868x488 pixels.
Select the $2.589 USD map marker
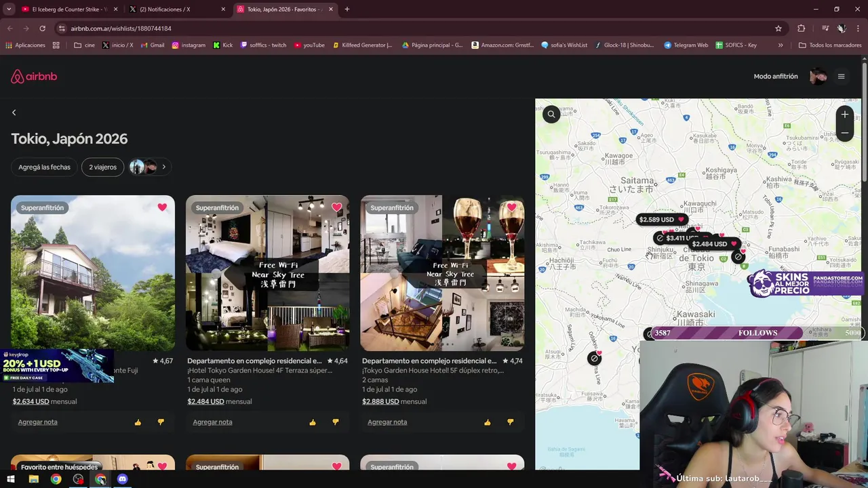click(x=662, y=220)
